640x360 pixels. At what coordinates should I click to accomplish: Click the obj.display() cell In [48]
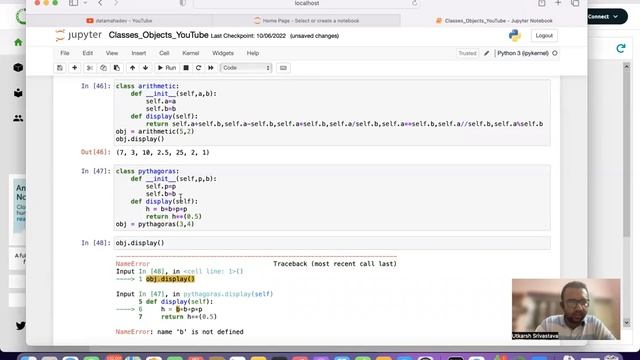pyautogui.click(x=332, y=243)
